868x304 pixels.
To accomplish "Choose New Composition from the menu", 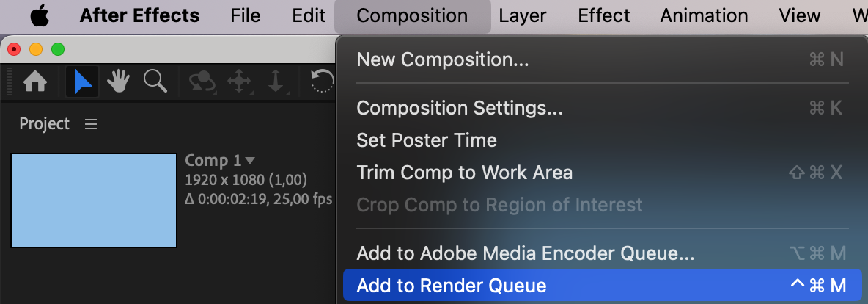I will [442, 59].
